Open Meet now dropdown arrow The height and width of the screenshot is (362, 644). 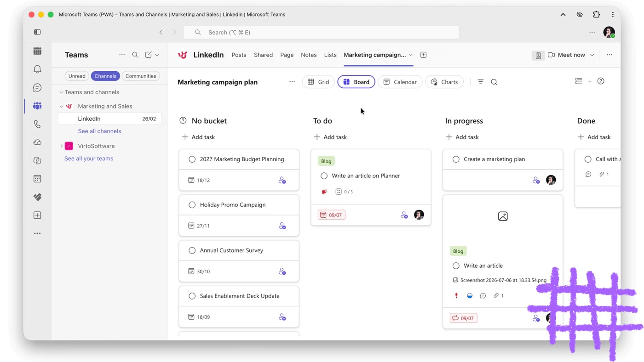point(592,55)
